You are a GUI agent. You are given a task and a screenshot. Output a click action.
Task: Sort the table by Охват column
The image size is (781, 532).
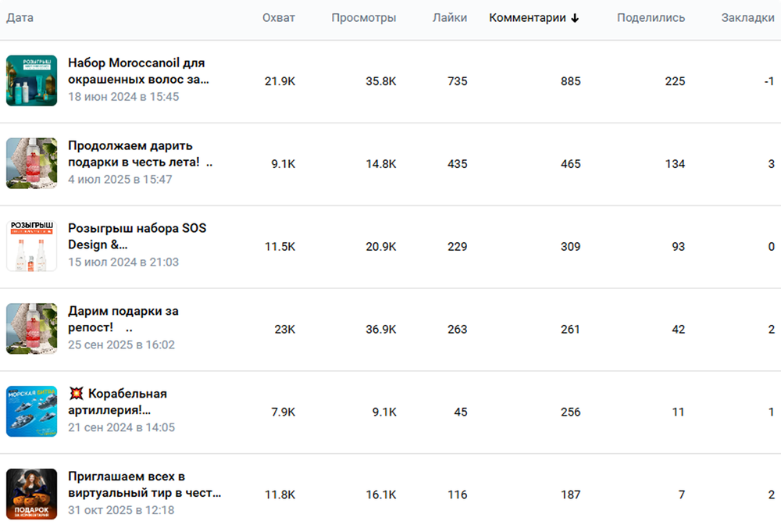coord(279,18)
